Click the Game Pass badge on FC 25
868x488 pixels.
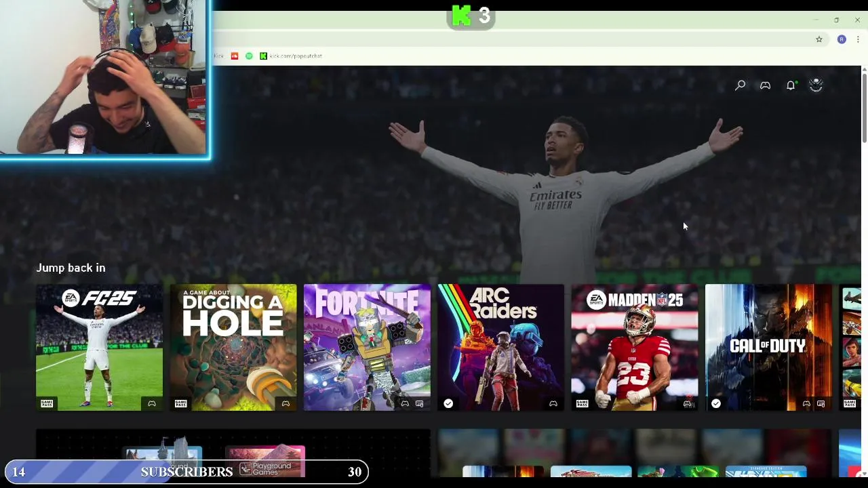[47, 403]
